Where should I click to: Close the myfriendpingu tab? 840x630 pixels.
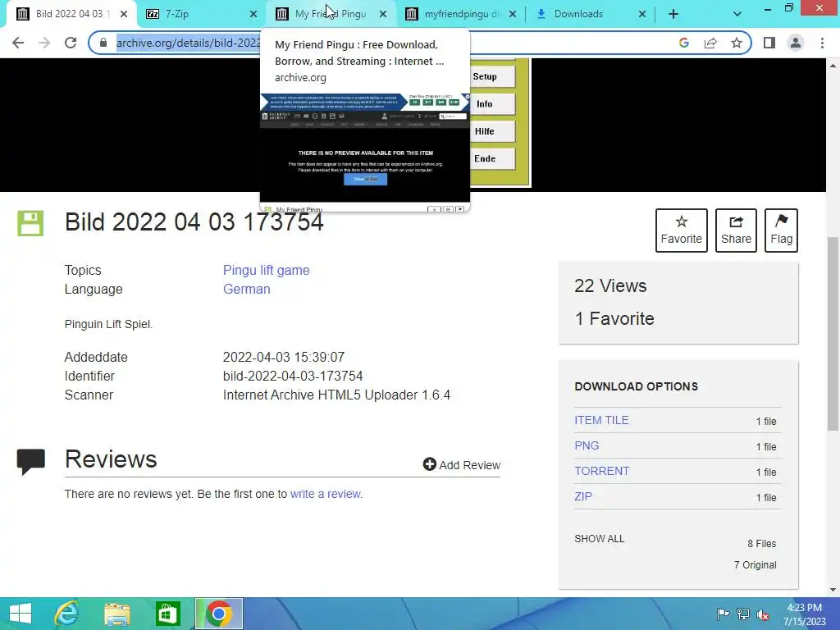pos(513,14)
